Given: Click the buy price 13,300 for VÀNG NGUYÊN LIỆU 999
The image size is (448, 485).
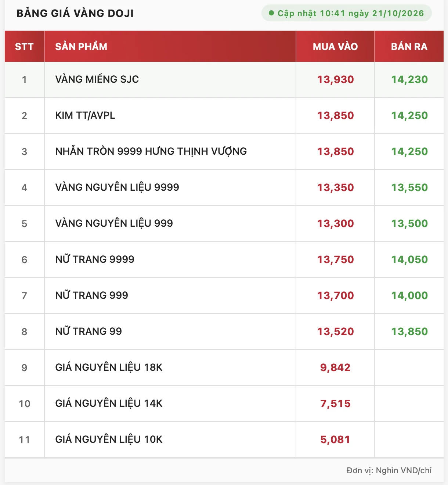Looking at the screenshot, I should 335,224.
